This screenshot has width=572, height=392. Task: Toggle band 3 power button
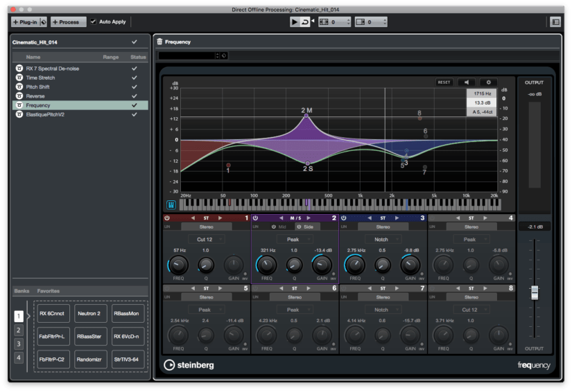[344, 218]
